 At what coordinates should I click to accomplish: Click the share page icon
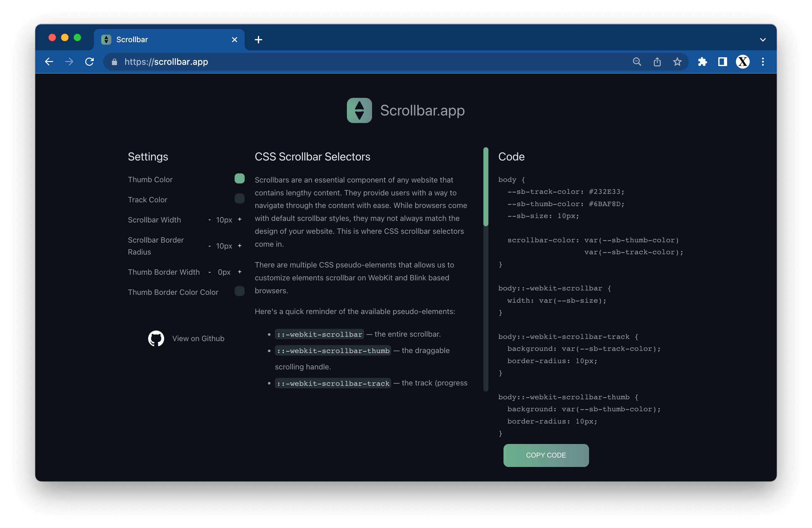point(657,62)
